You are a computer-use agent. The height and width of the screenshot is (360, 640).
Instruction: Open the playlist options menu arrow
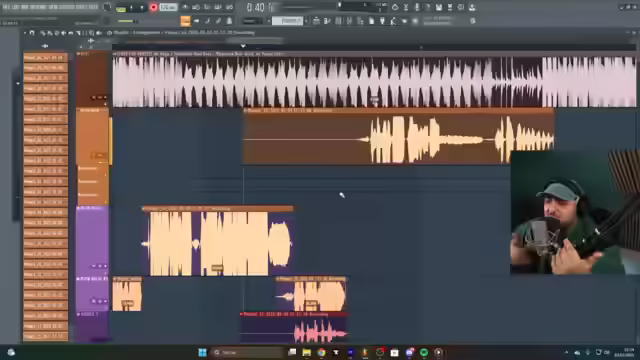[x=25, y=33]
